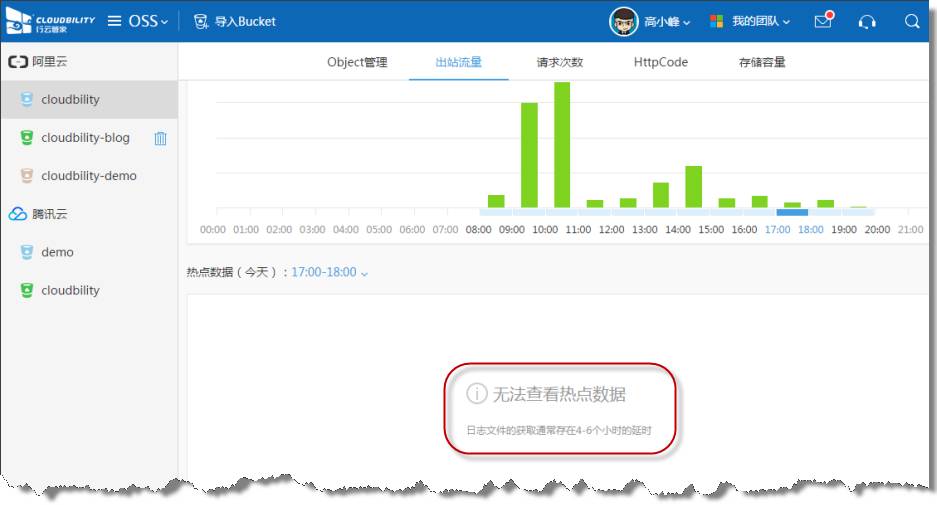This screenshot has width=937, height=505.
Task: Open the 17:00-18:00 hot data time dropdown
Action: click(x=329, y=272)
